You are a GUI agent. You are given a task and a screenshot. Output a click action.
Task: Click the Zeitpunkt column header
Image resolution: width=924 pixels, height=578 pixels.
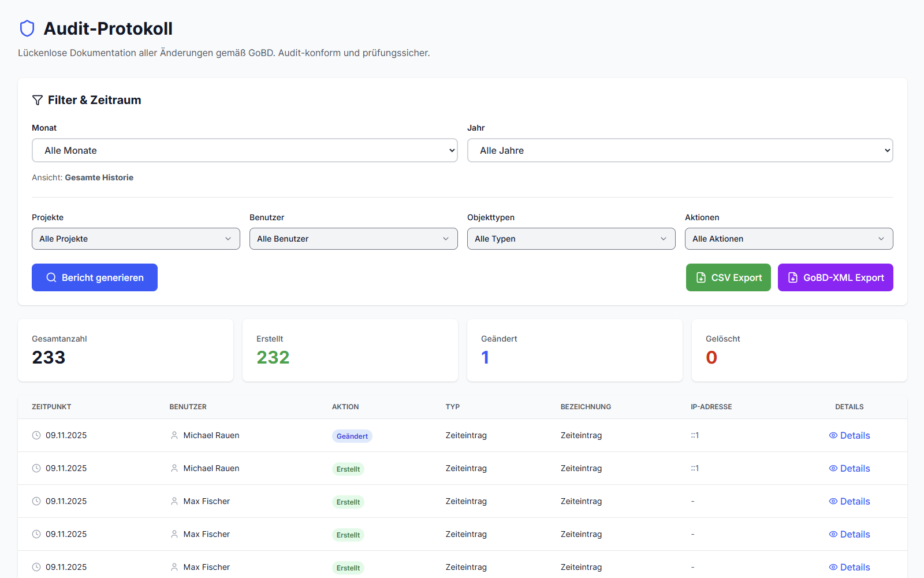51,407
